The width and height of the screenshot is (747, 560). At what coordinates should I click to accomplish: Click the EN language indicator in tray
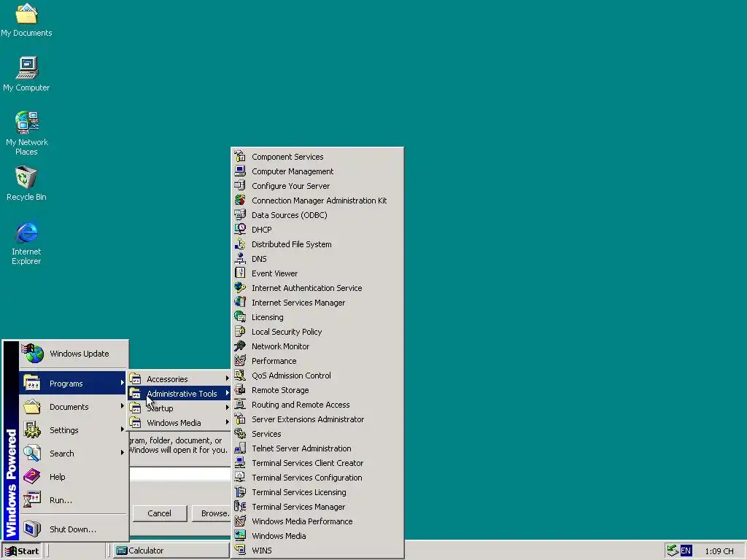click(686, 551)
